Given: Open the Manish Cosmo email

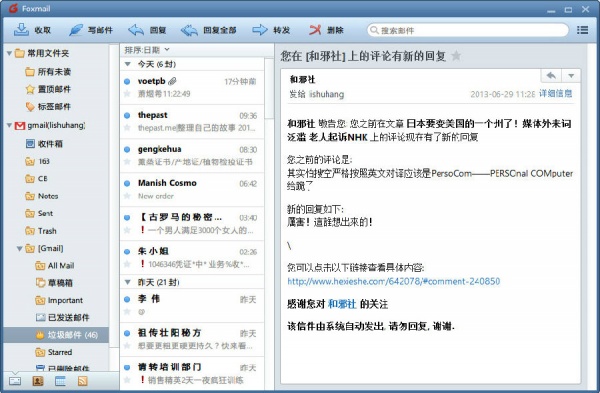Looking at the screenshot, I should tap(192, 189).
